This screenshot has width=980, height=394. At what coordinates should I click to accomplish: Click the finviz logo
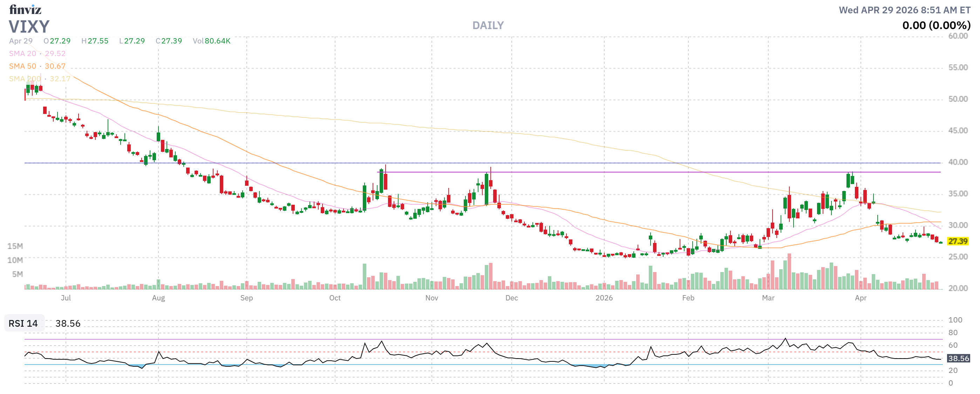(26, 10)
